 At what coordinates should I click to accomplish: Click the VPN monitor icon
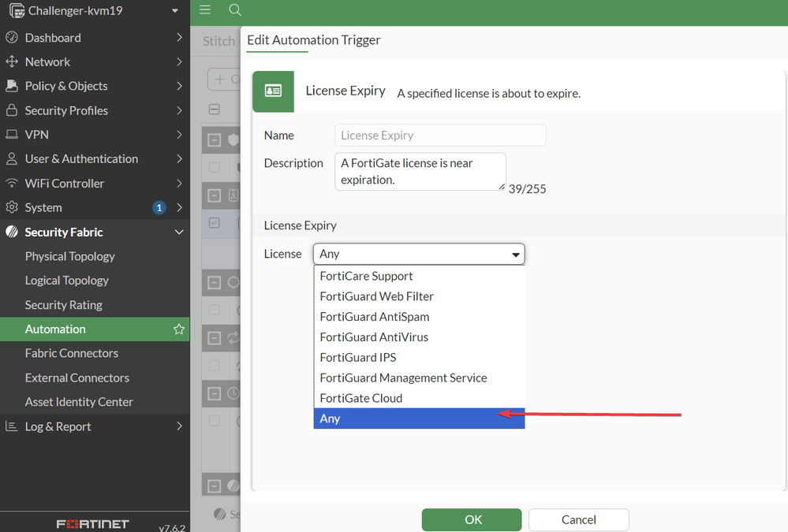click(12, 135)
